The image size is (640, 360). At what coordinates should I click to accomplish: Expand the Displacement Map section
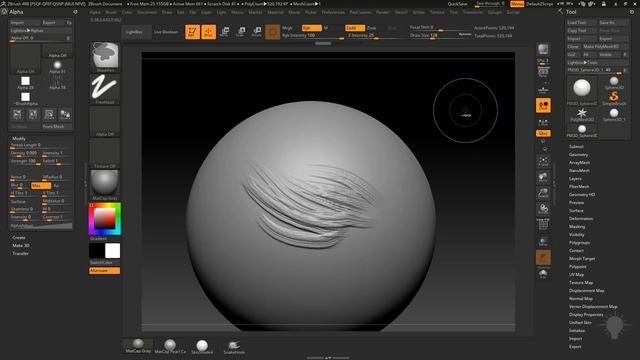point(587,291)
